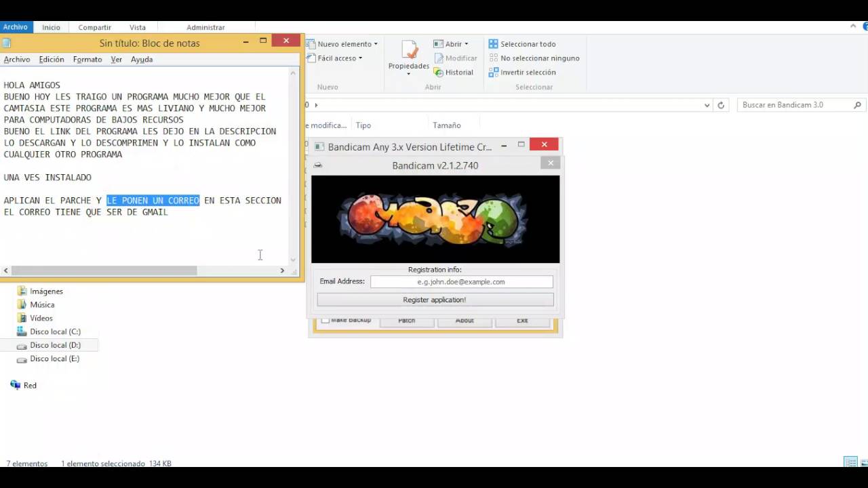The image size is (868, 488).
Task: Click the Tipo column header
Action: (x=363, y=125)
